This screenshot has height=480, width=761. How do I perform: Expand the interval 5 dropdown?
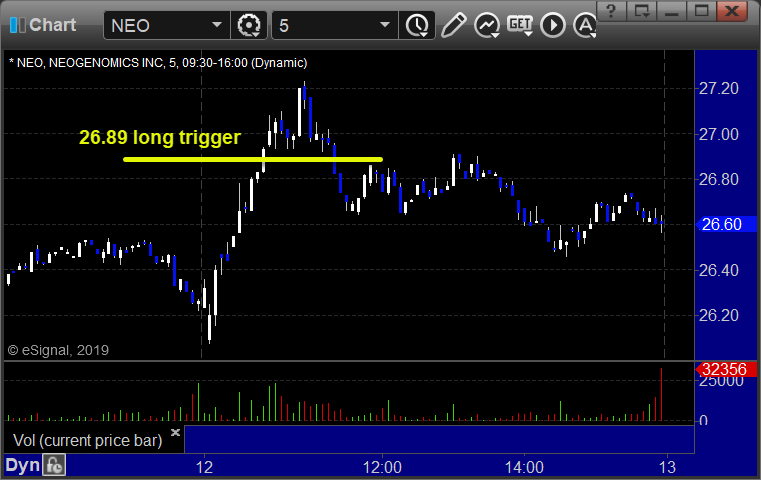tap(384, 25)
